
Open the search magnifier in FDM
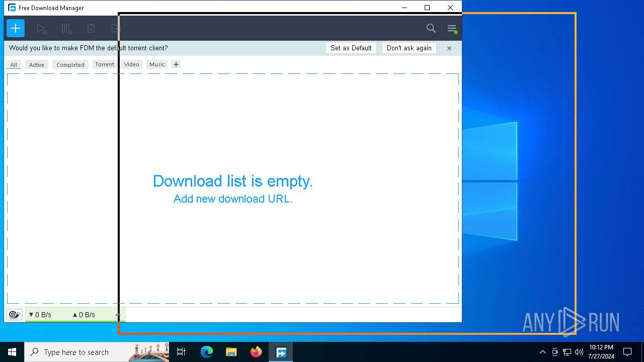431,29
